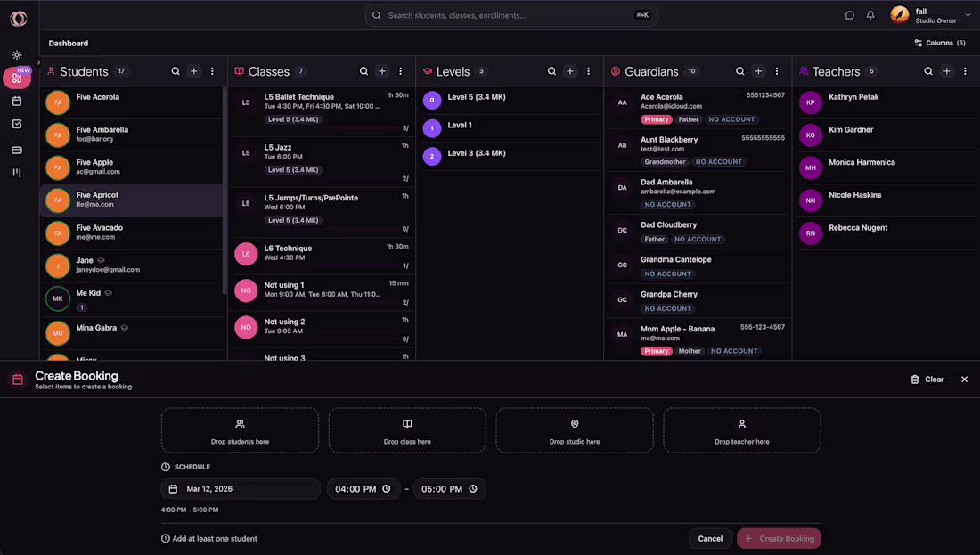
Task: Open guardian Mom Apple - Banana
Action: tap(698, 339)
